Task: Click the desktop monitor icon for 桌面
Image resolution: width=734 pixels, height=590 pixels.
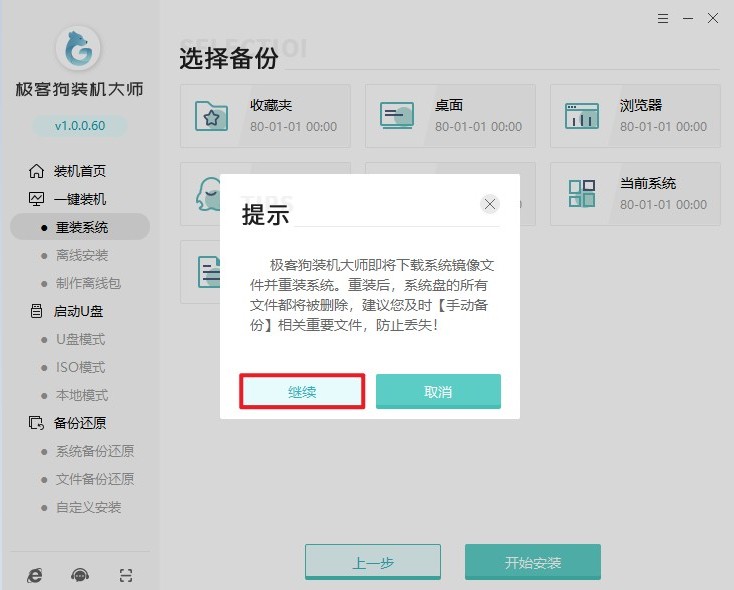Action: pyautogui.click(x=396, y=116)
